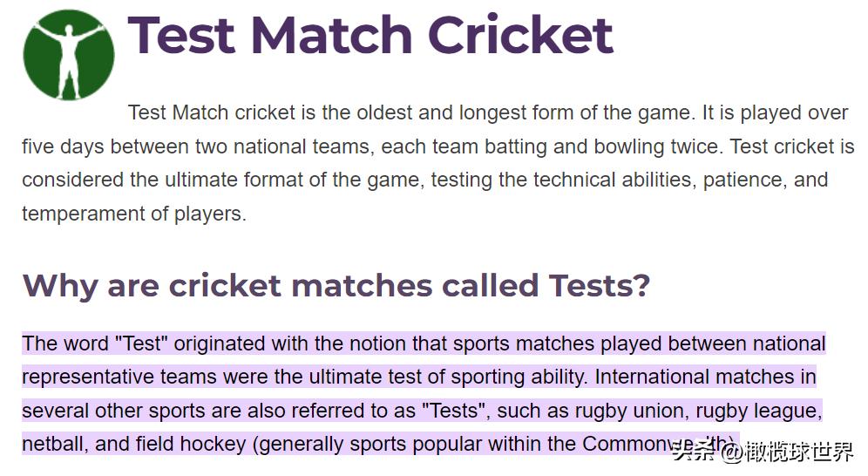Click "representative teams" in the highlighted paragraph
This screenshot has width=868, height=476.
[x=119, y=377]
